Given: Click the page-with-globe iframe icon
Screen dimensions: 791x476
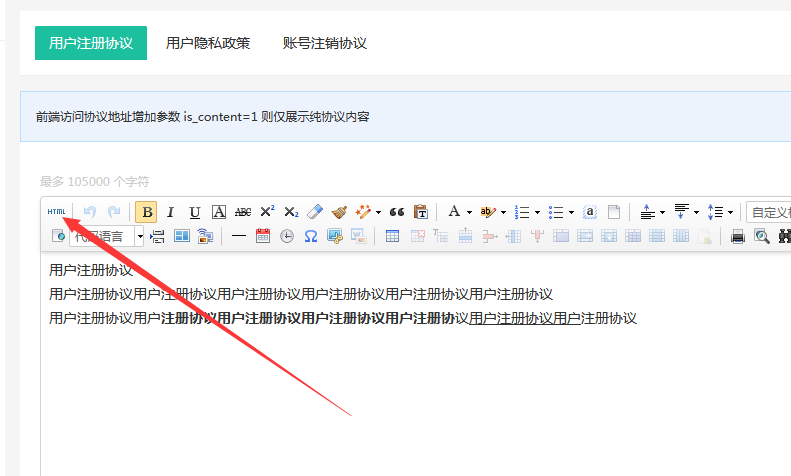Looking at the screenshot, I should [58, 235].
